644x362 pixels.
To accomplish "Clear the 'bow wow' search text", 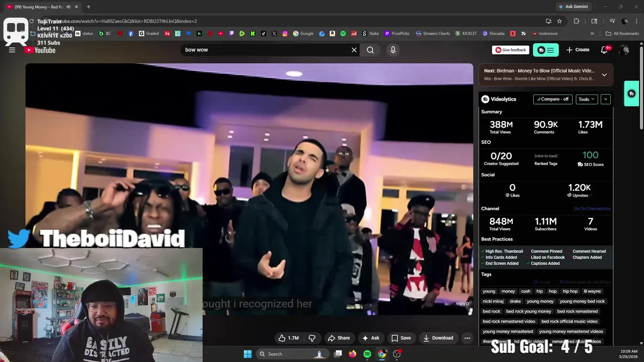I will 354,50.
